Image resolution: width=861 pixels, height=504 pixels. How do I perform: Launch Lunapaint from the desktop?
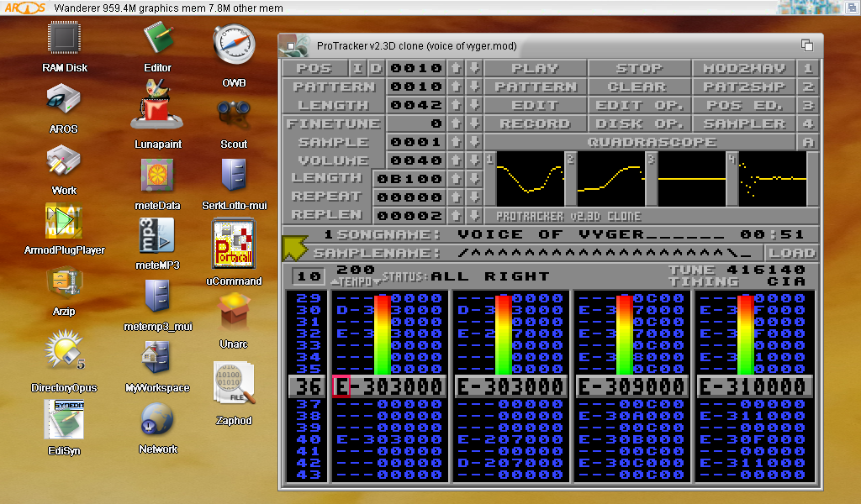point(157,105)
